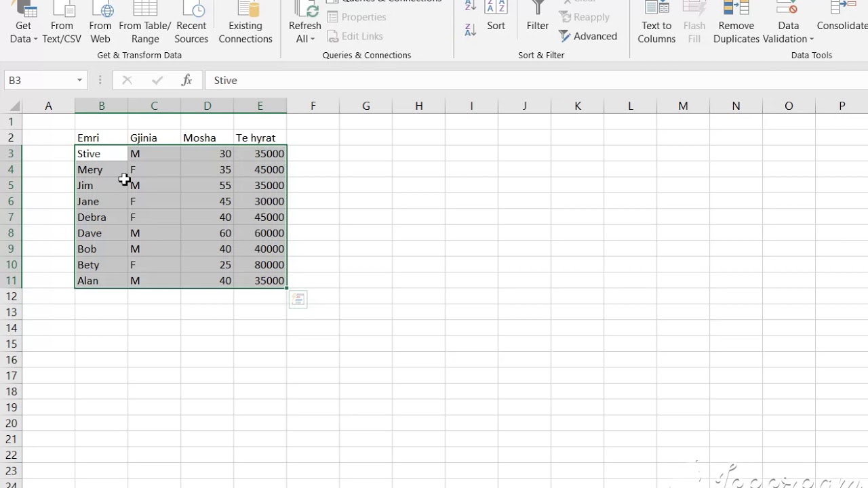Click the Properties button
The width and height of the screenshot is (868, 488).
point(357,17)
